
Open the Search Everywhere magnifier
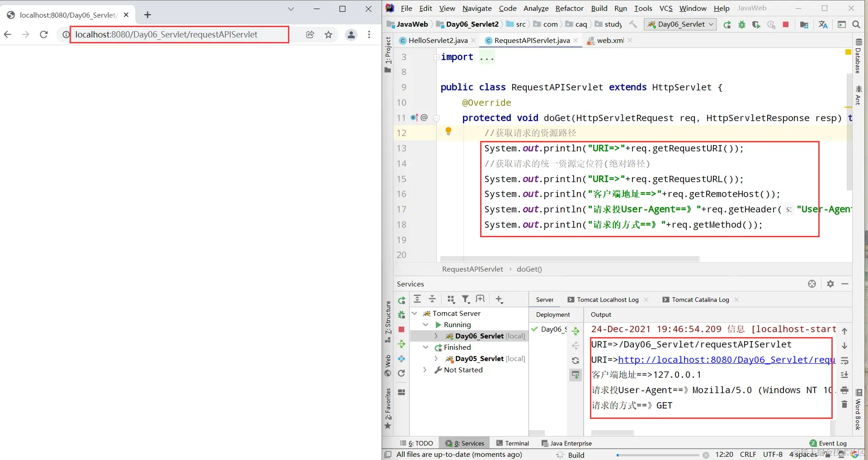click(856, 24)
